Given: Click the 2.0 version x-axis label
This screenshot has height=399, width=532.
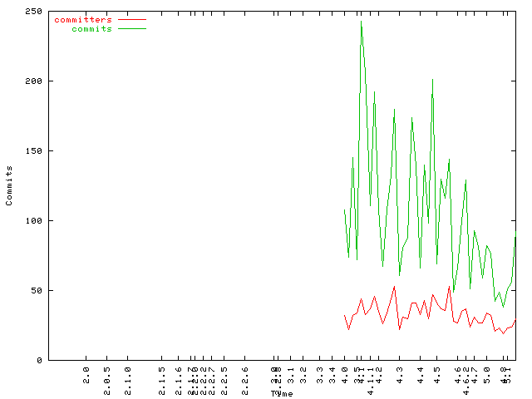Looking at the screenshot, I should [86, 372].
